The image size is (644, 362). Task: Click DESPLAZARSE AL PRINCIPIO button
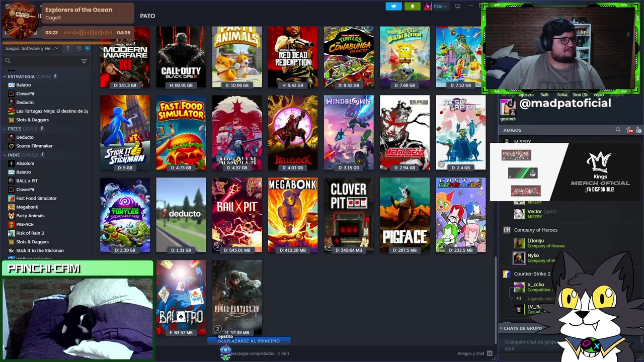[x=249, y=341]
